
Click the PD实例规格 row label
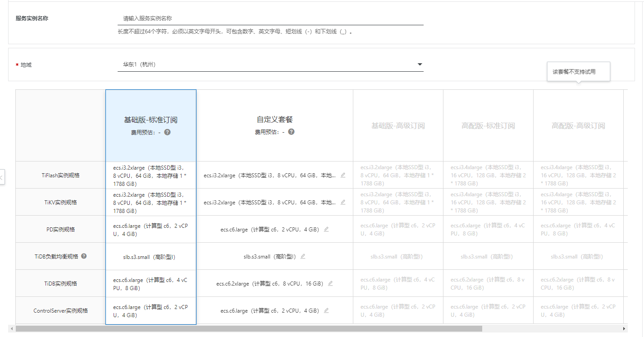(x=60, y=229)
